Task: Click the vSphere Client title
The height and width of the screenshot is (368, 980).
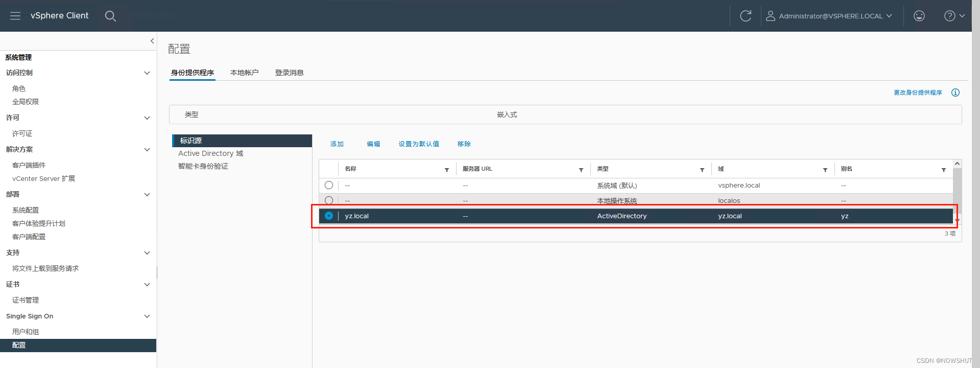Action: [59, 16]
